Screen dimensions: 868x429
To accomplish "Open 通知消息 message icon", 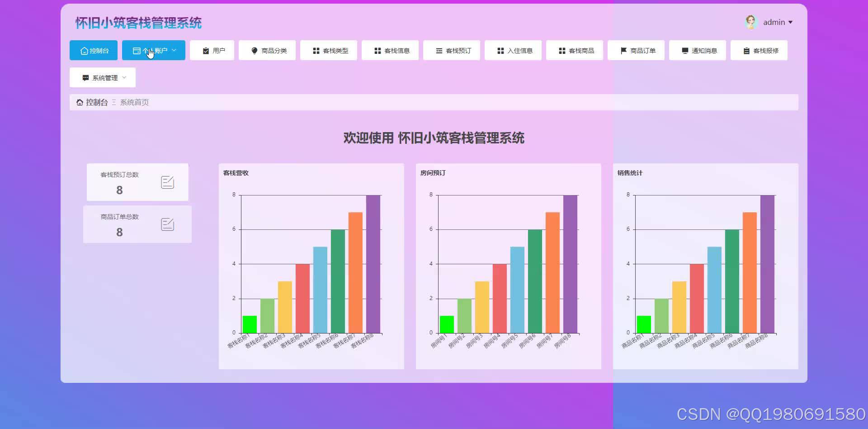I will click(684, 50).
